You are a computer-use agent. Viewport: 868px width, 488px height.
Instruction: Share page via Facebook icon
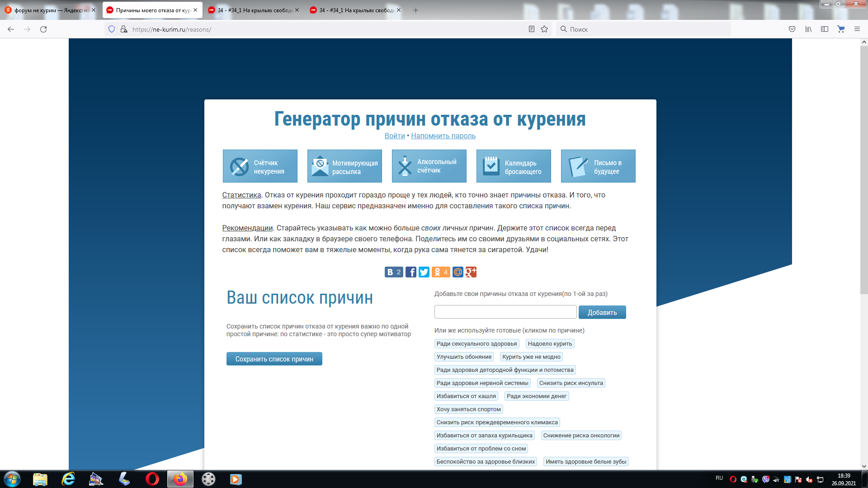click(x=410, y=272)
